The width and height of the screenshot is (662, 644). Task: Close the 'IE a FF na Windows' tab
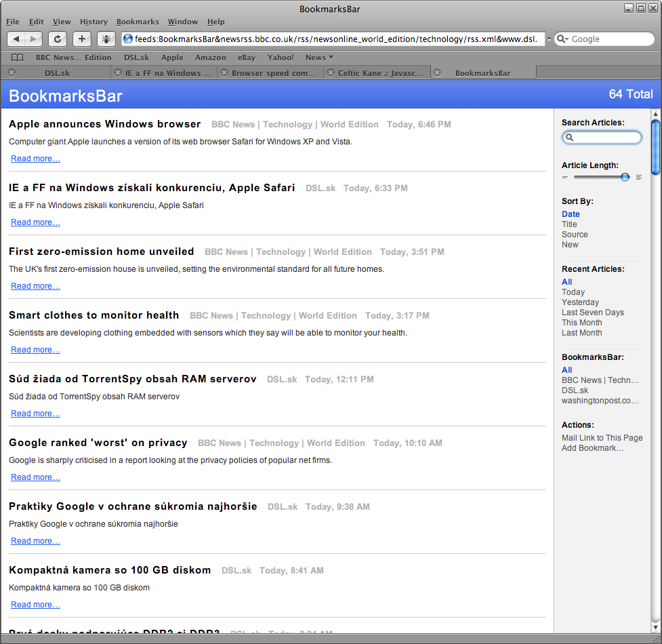pyautogui.click(x=118, y=73)
